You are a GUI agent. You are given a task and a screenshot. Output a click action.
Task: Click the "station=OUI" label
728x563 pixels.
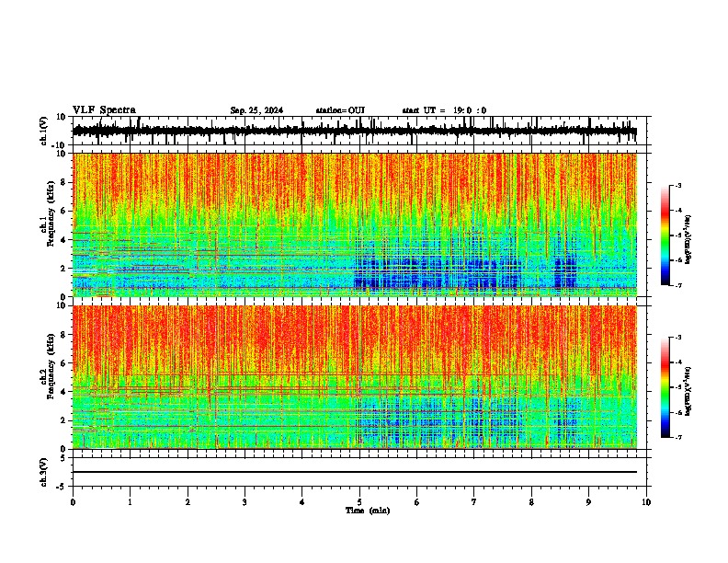click(340, 110)
